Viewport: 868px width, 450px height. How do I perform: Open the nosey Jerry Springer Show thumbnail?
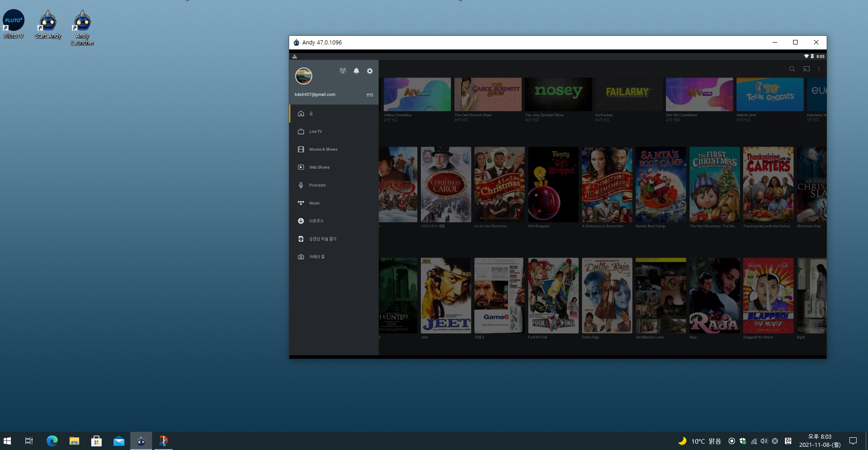[x=558, y=94]
